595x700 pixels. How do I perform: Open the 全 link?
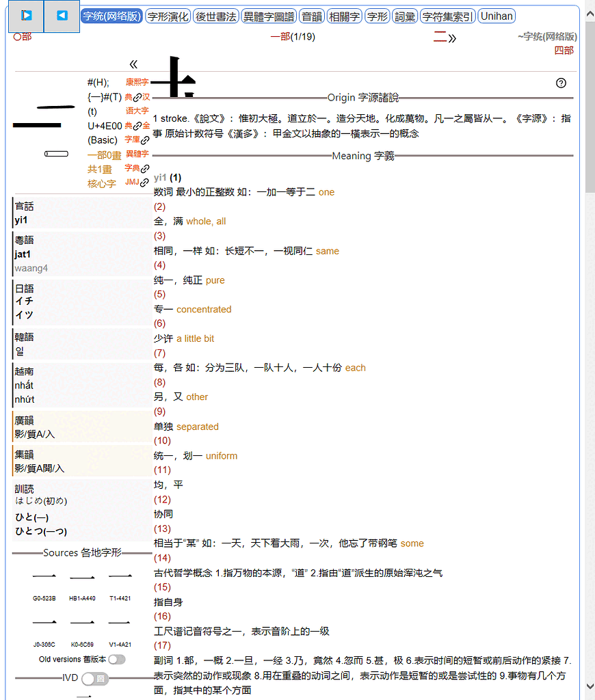(x=146, y=126)
